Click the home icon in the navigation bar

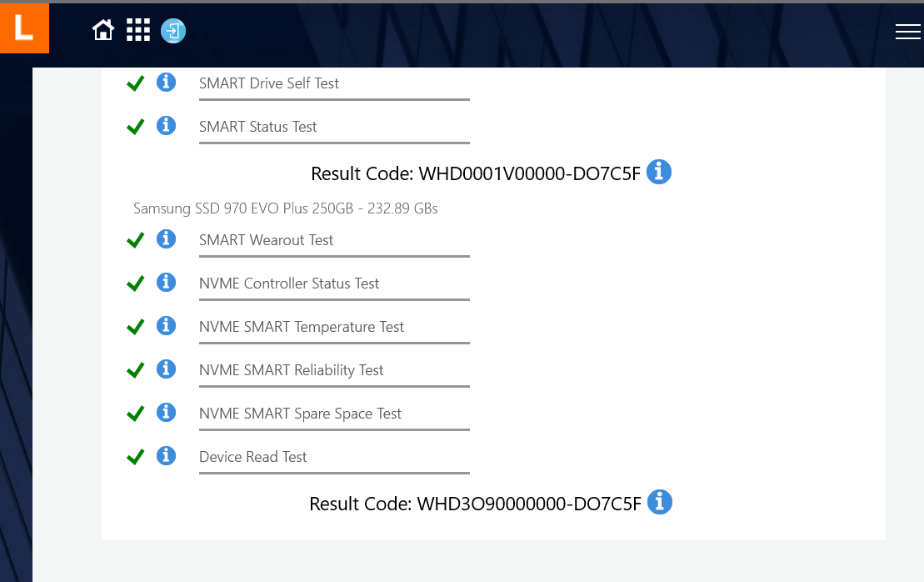point(102,30)
